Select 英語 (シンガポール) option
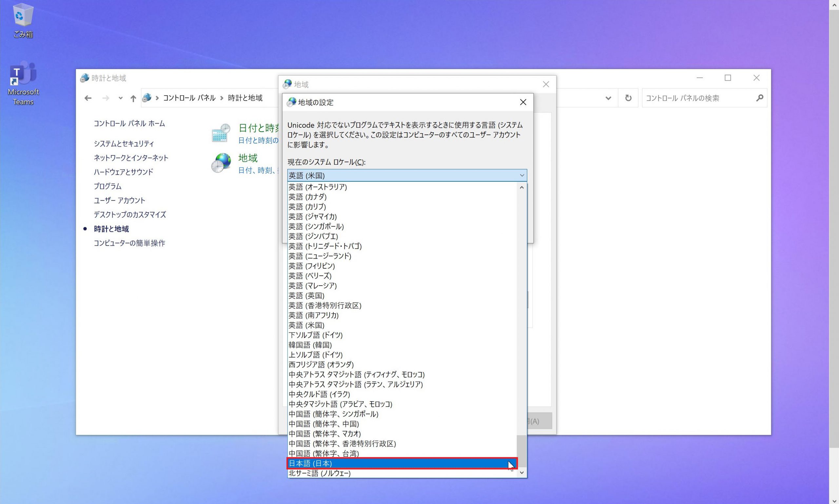The height and width of the screenshot is (504, 839). pos(402,227)
